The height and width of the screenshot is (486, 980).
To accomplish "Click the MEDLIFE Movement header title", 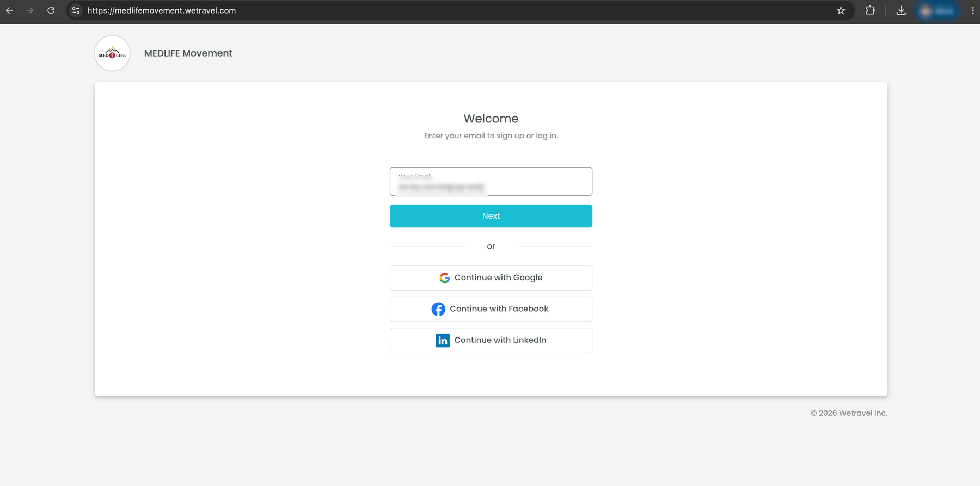I will coord(188,53).
